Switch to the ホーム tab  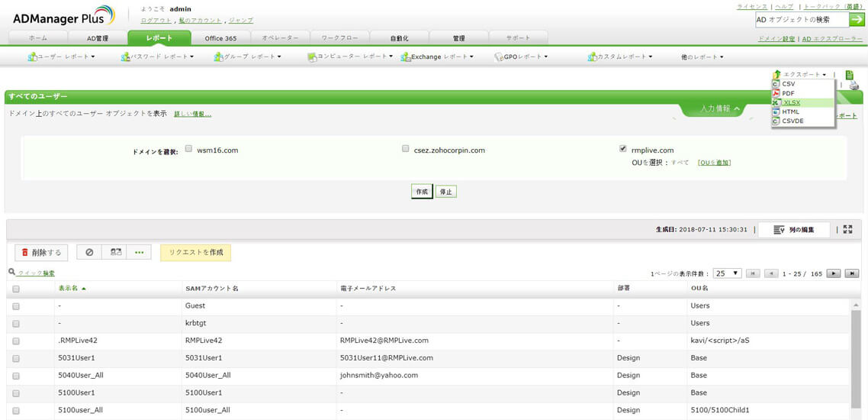[x=37, y=38]
